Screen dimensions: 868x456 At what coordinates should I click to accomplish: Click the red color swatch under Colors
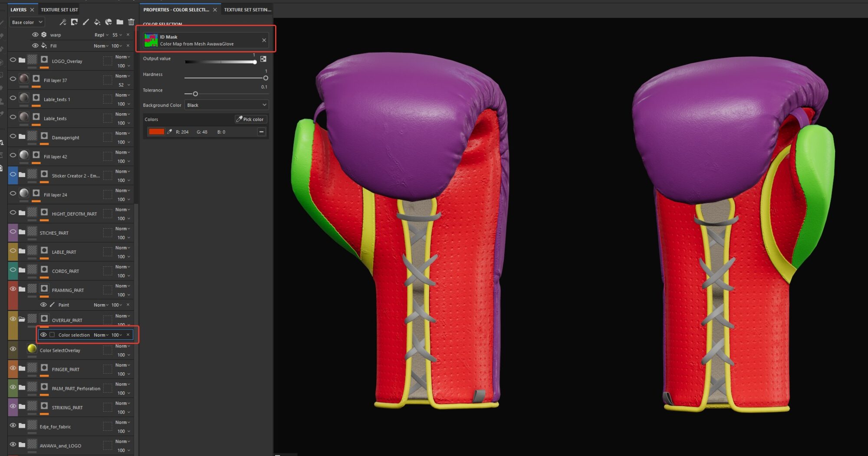pos(156,132)
